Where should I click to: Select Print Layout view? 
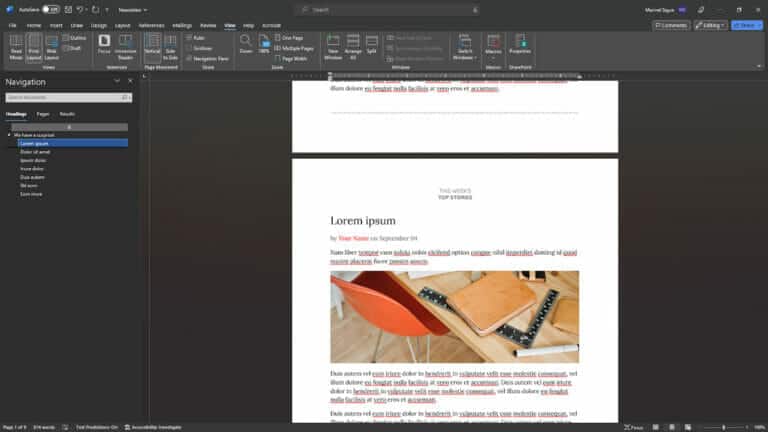coord(34,48)
